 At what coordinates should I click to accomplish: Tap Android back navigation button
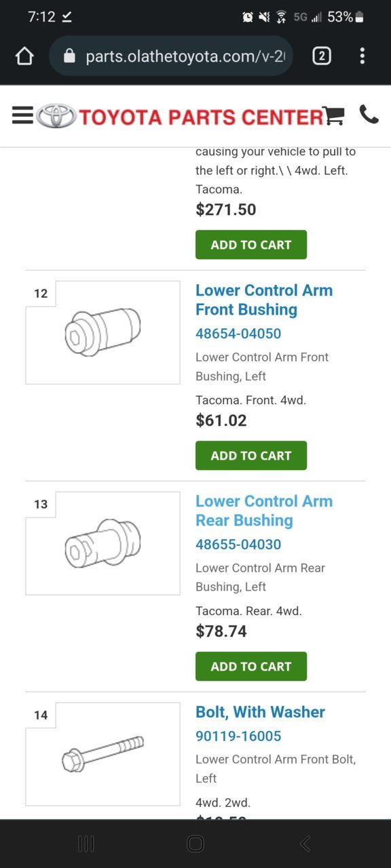coord(305,844)
